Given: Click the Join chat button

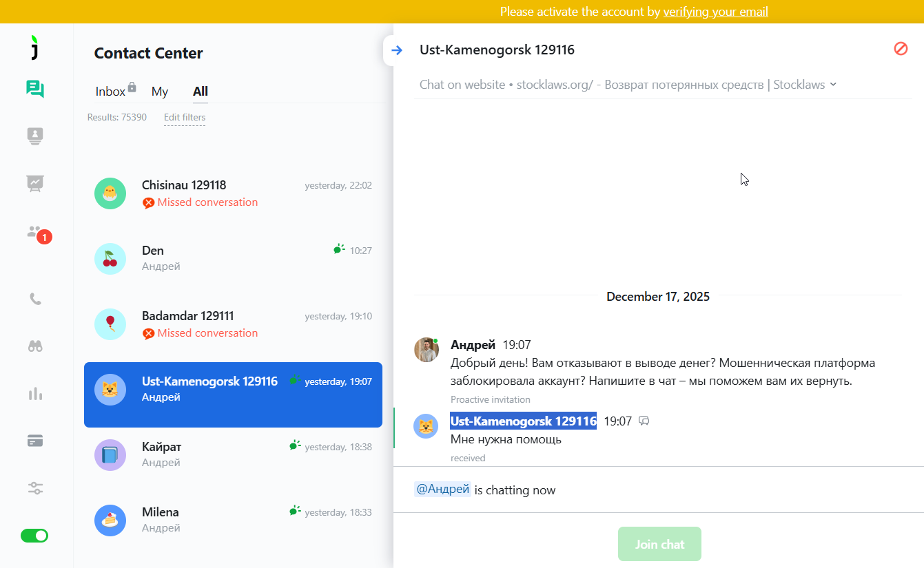Looking at the screenshot, I should point(659,544).
